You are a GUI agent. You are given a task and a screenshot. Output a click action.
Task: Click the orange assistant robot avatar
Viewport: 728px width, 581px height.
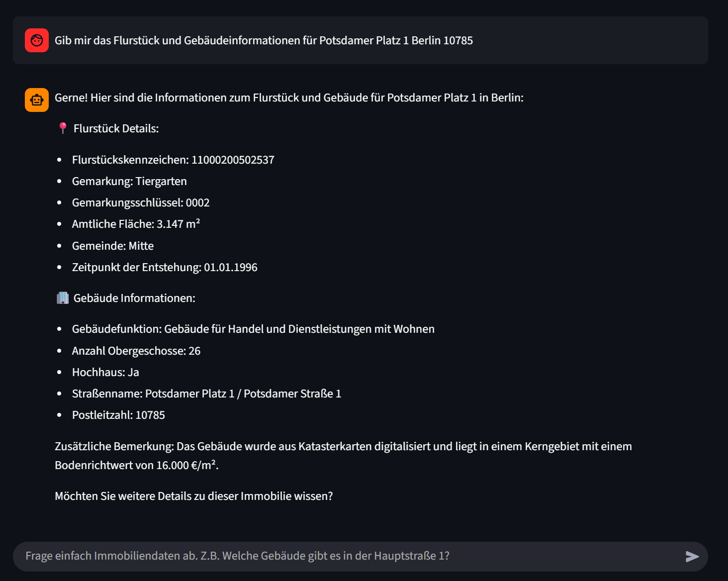click(37, 100)
